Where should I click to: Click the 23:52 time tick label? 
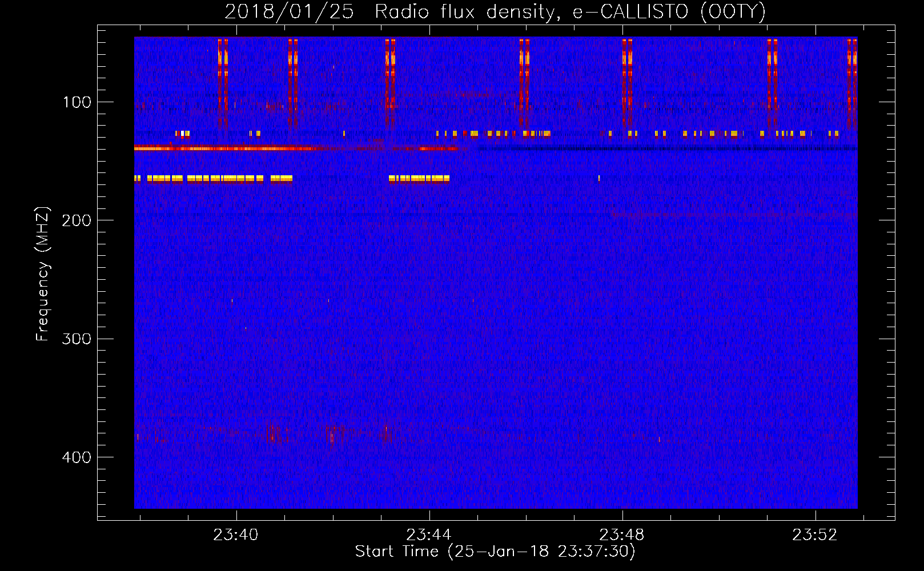coord(815,534)
